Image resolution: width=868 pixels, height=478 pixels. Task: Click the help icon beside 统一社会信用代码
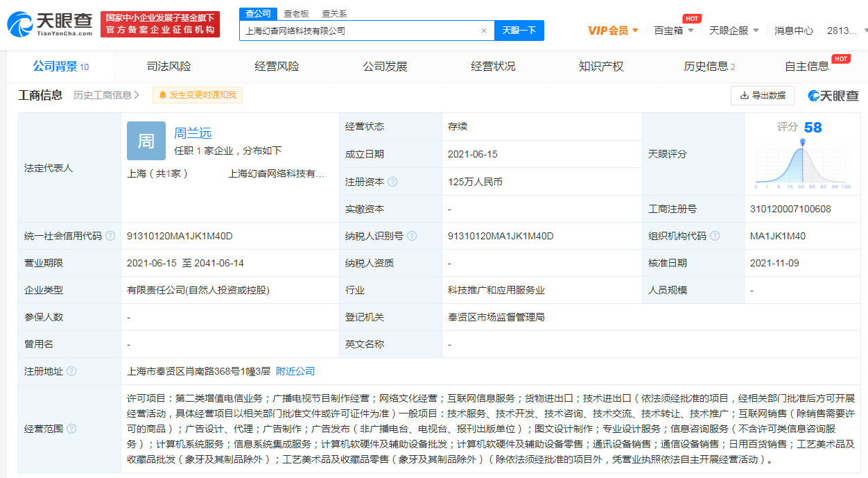110,237
